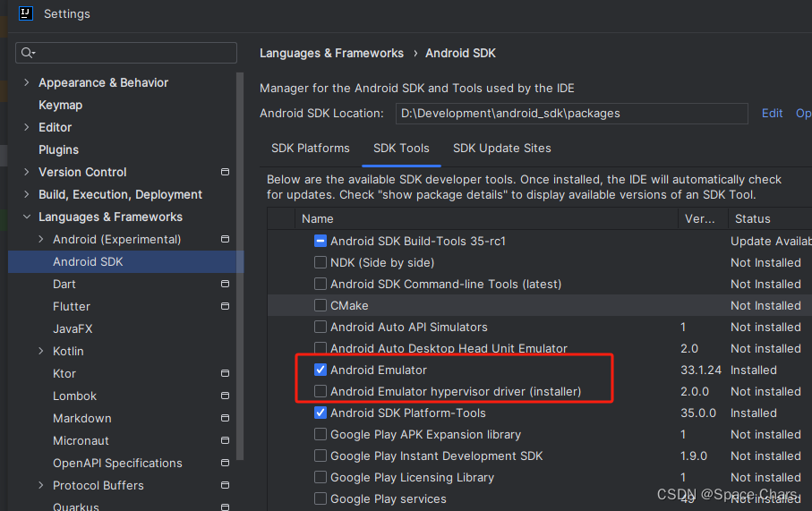Select the SDK Tools tab
812x511 pixels.
(401, 148)
